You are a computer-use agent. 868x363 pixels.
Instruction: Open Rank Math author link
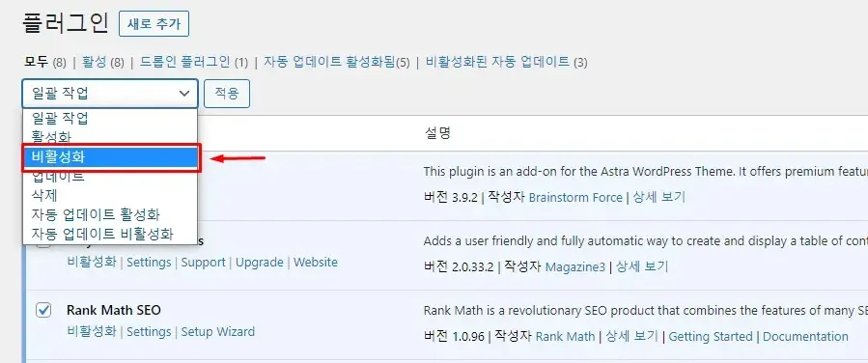(565, 336)
